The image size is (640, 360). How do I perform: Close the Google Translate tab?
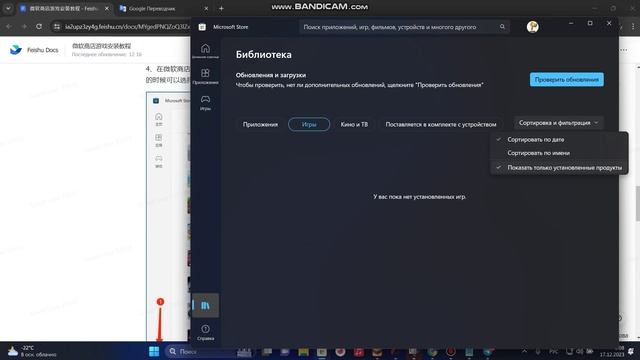206,8
